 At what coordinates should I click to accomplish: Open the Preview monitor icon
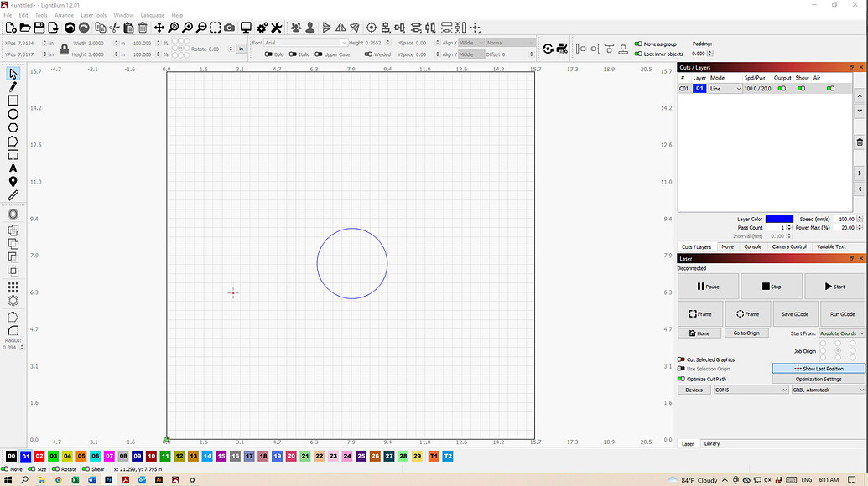(x=246, y=28)
